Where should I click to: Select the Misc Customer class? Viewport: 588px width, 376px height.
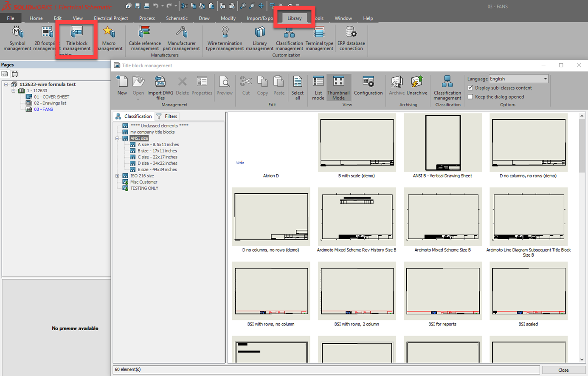pos(143,182)
